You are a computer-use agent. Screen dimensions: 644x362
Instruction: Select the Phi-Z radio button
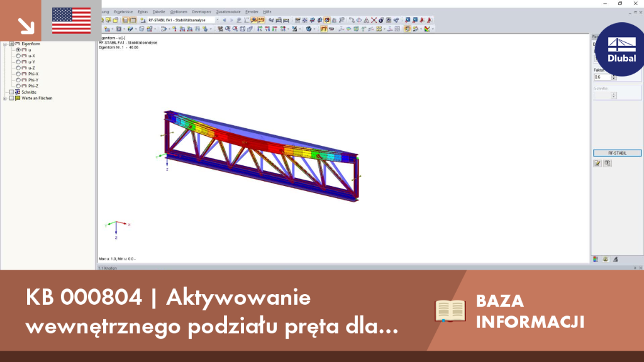coord(18,86)
